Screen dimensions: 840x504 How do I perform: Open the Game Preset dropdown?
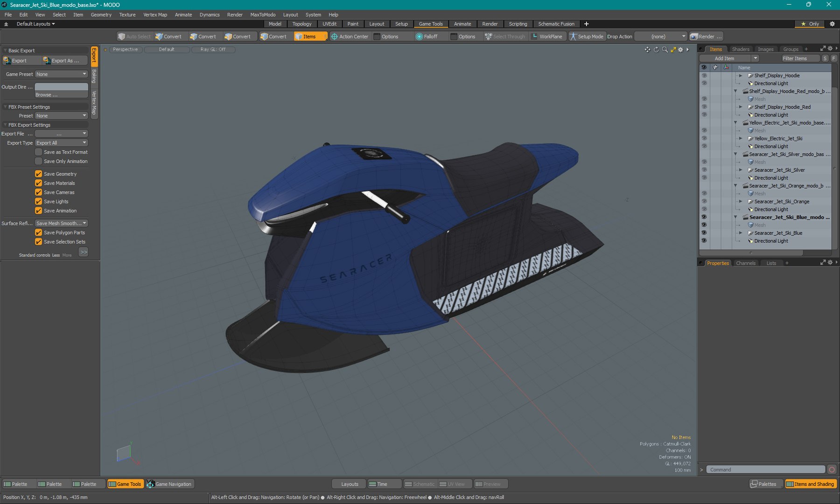[61, 74]
